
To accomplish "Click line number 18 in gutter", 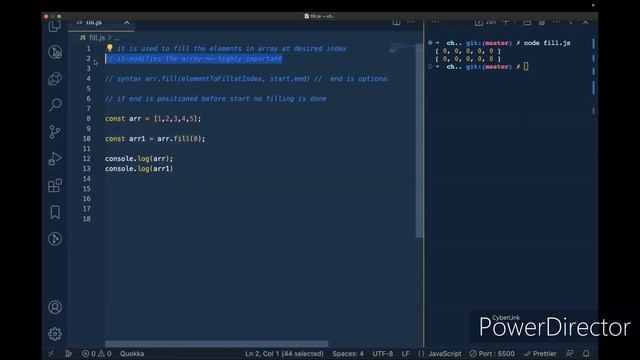I will 87,219.
